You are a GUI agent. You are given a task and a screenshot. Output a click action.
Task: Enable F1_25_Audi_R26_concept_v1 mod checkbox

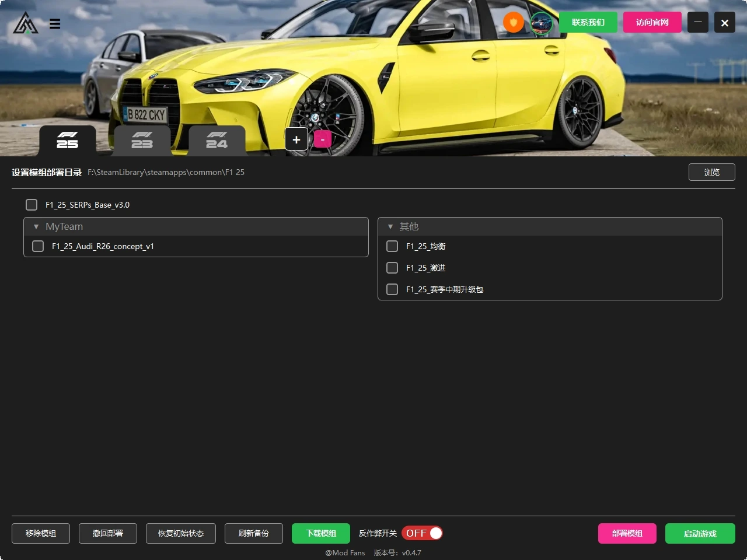tap(38, 246)
